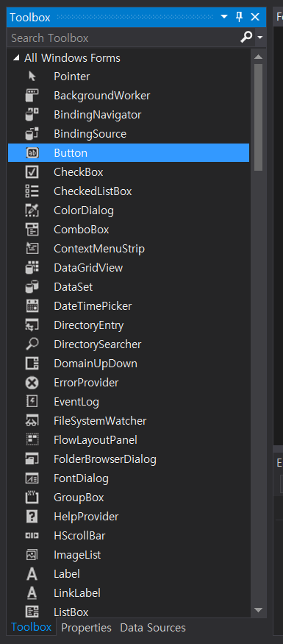Pick the ColorDialog icon

(32, 210)
